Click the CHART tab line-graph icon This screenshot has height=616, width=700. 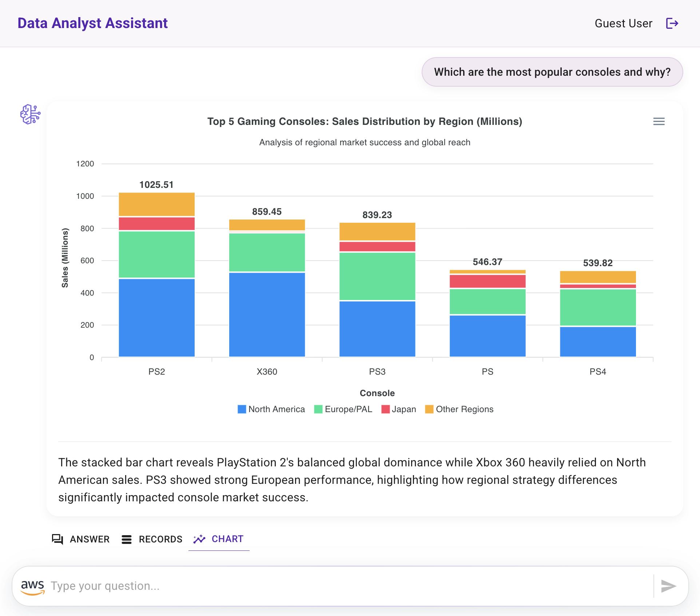click(x=199, y=539)
